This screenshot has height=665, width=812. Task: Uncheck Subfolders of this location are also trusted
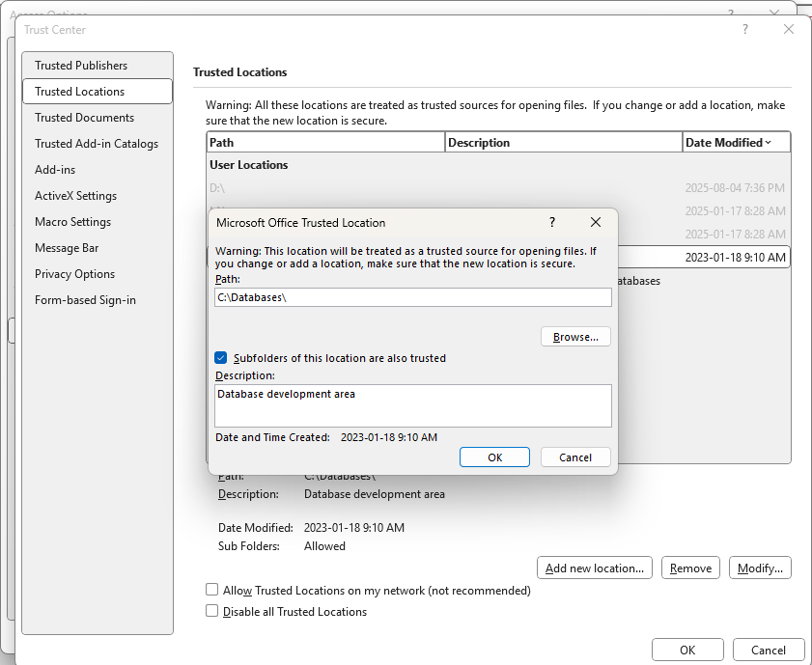coord(221,358)
